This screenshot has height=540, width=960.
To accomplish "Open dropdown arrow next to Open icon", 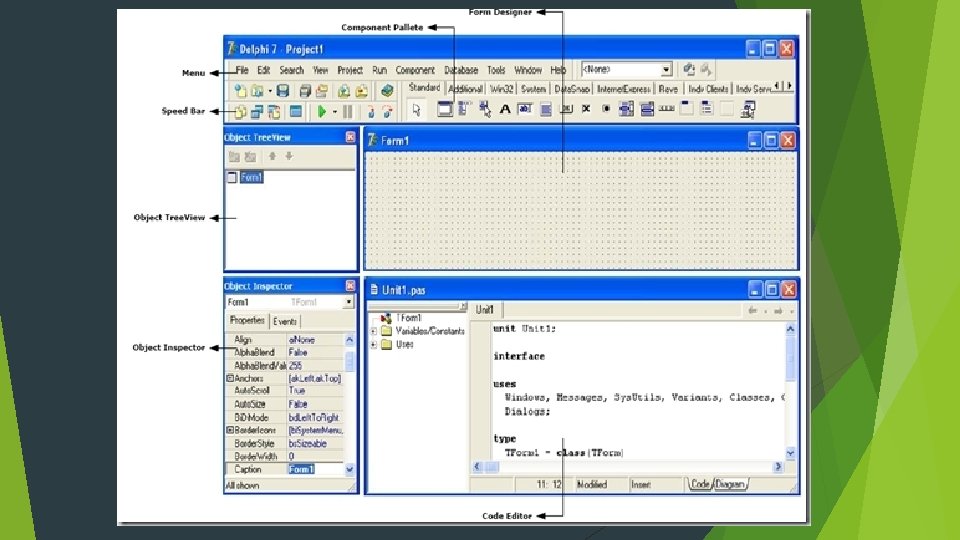I will [269, 91].
